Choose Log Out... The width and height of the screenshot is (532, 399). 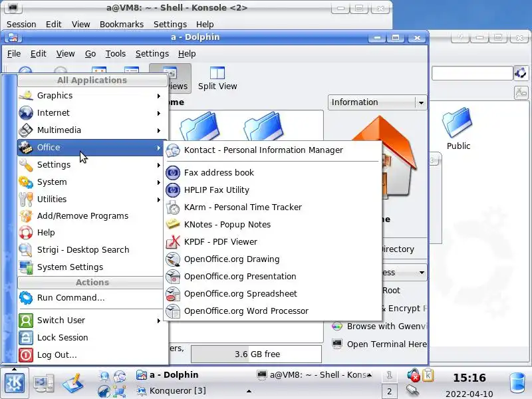tap(91, 355)
